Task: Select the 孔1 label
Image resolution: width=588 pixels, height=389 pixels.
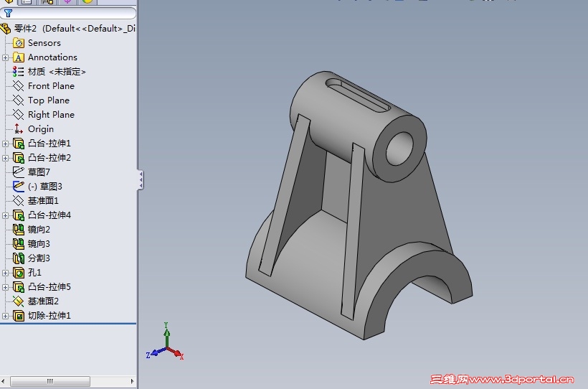Action: [x=34, y=272]
